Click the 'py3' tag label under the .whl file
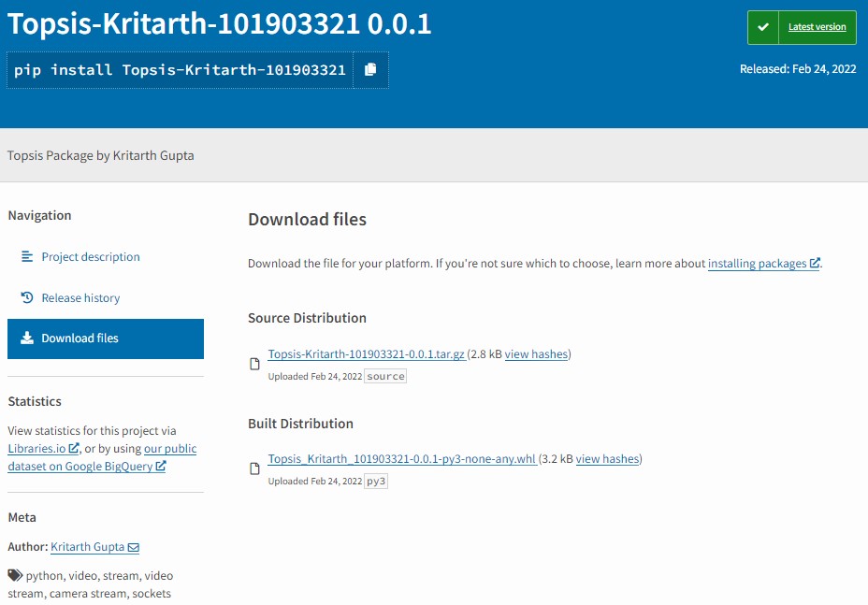The image size is (868, 605). point(376,481)
